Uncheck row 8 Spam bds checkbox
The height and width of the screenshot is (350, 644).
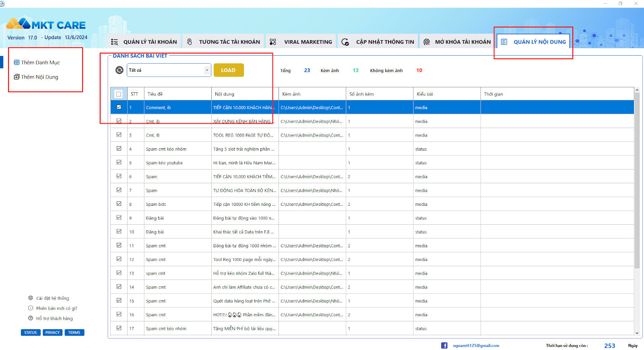119,204
